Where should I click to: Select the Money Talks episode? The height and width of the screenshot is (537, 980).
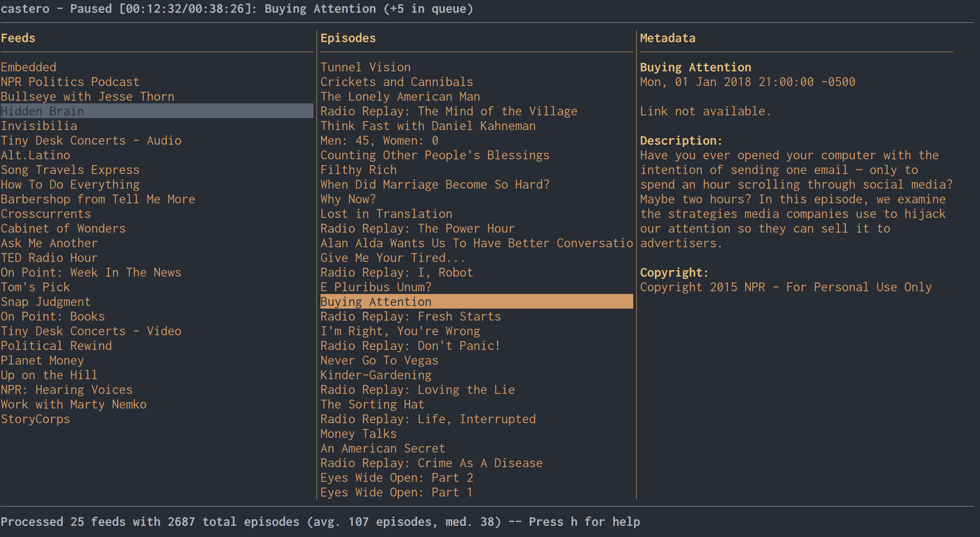(x=358, y=433)
